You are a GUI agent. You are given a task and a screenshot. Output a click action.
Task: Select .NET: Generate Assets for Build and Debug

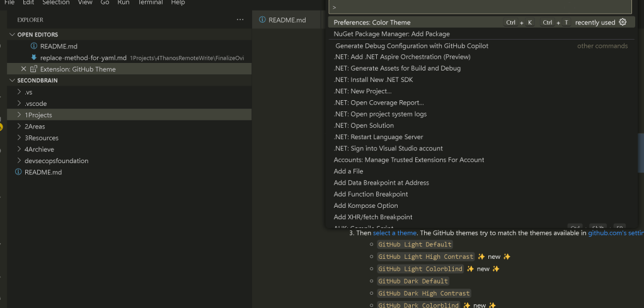coord(481,68)
